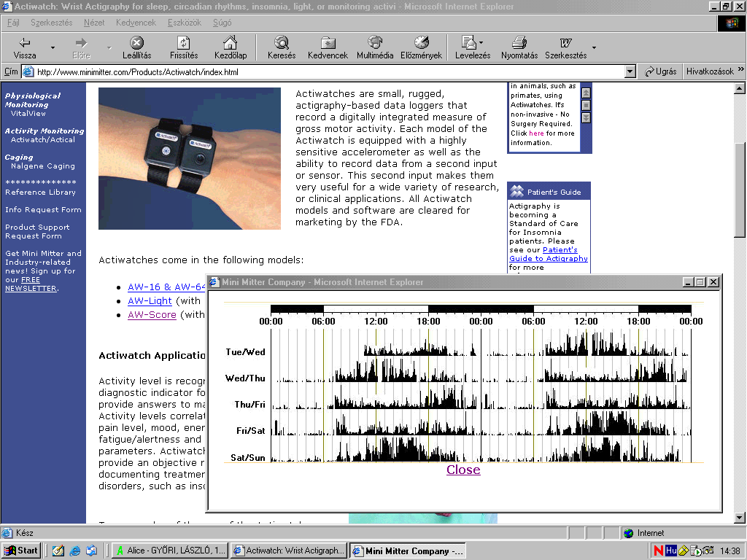Click the Actiwatch wrist photo
The width and height of the screenshot is (747, 560).
[x=190, y=158]
